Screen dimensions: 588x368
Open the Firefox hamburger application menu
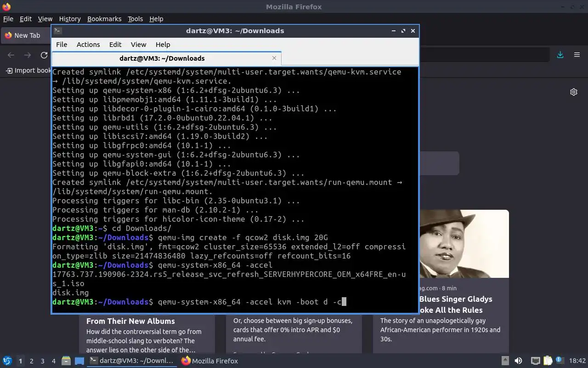click(577, 55)
